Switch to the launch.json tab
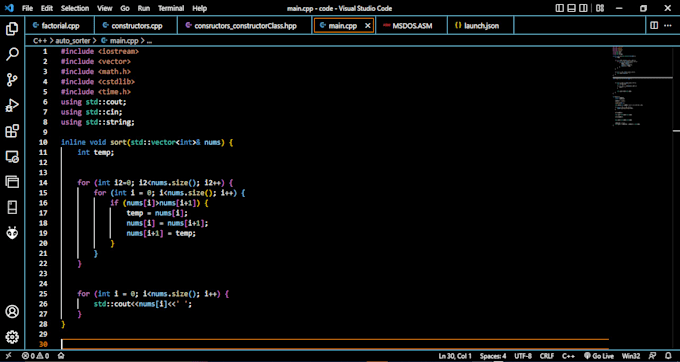Viewport: 680px width, 362px height. click(481, 26)
